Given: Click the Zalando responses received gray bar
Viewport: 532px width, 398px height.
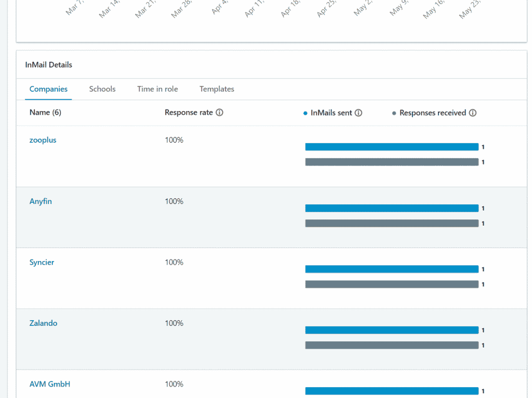Looking at the screenshot, I should point(392,346).
